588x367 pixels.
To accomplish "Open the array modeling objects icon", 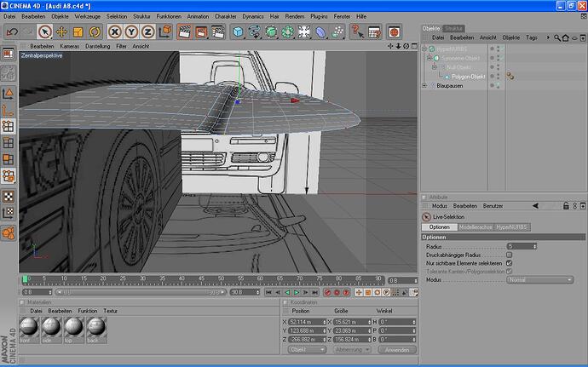I will point(288,32).
